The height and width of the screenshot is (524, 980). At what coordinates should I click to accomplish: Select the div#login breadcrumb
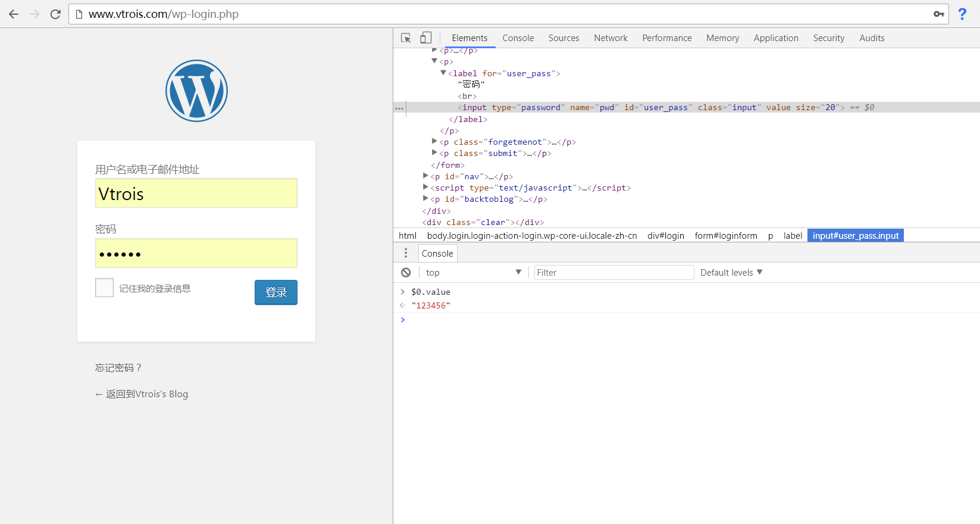click(666, 236)
